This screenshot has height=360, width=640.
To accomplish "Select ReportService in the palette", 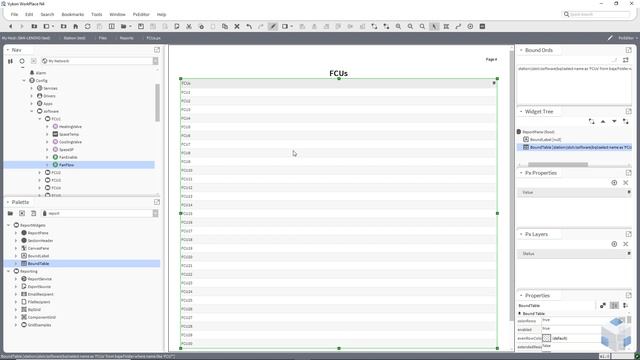I will tap(36, 279).
